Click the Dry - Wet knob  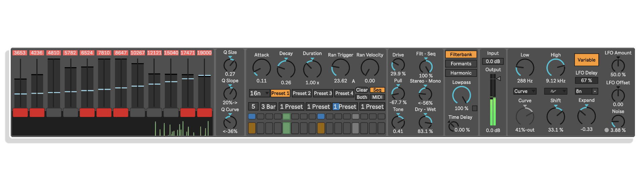click(425, 121)
